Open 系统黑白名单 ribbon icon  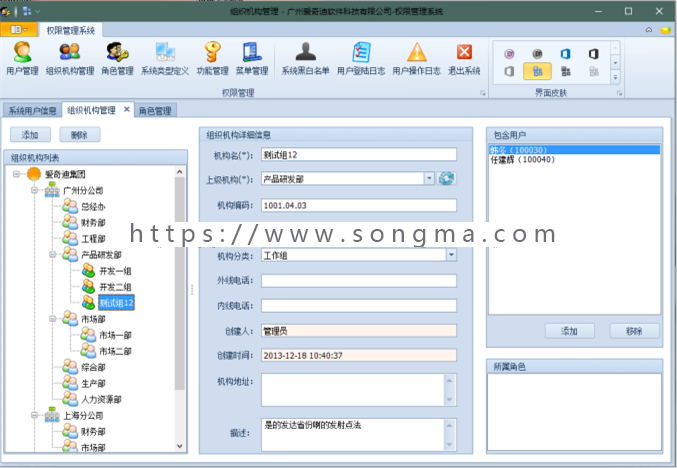[305, 58]
